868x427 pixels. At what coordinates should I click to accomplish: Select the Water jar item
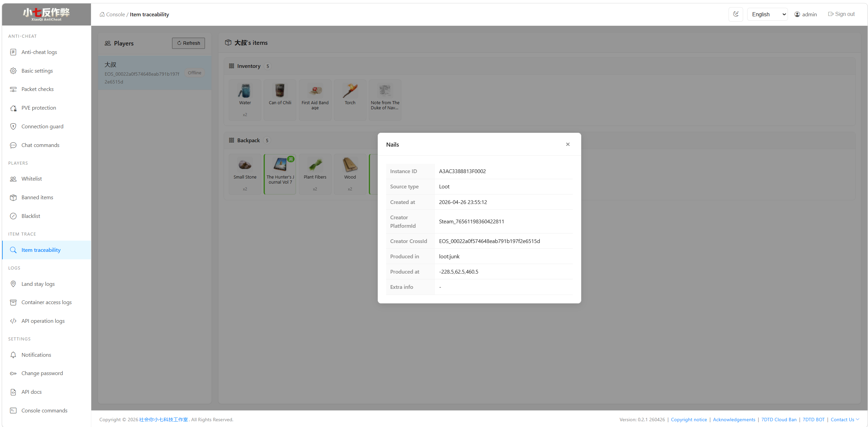coord(245,91)
